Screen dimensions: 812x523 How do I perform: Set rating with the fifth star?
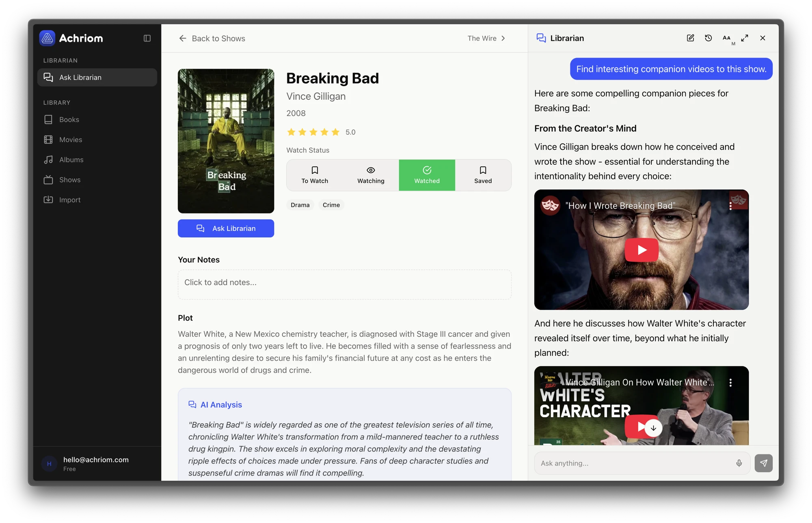pyautogui.click(x=335, y=132)
